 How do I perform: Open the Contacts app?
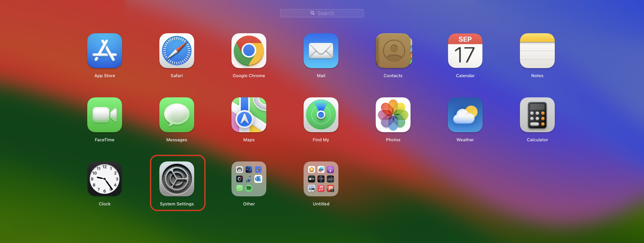pos(393,51)
